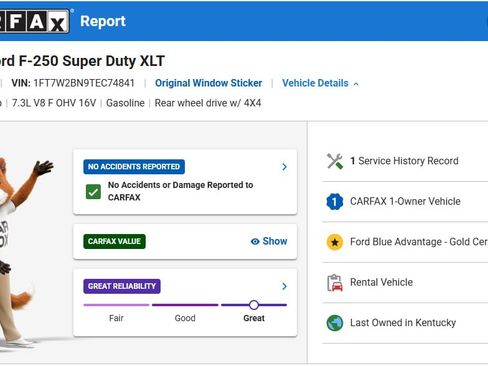Open Last Owned in Kentucky row
The image size is (488, 366).
coord(405,323)
